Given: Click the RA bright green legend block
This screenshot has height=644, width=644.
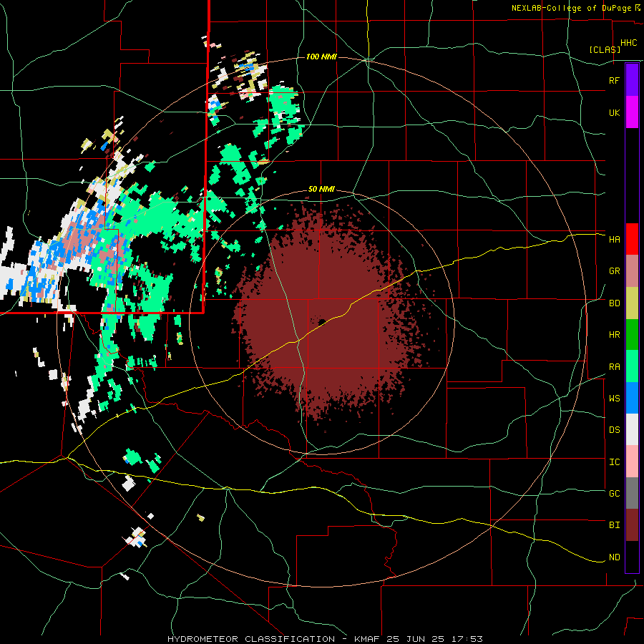Looking at the screenshot, I should (632, 366).
